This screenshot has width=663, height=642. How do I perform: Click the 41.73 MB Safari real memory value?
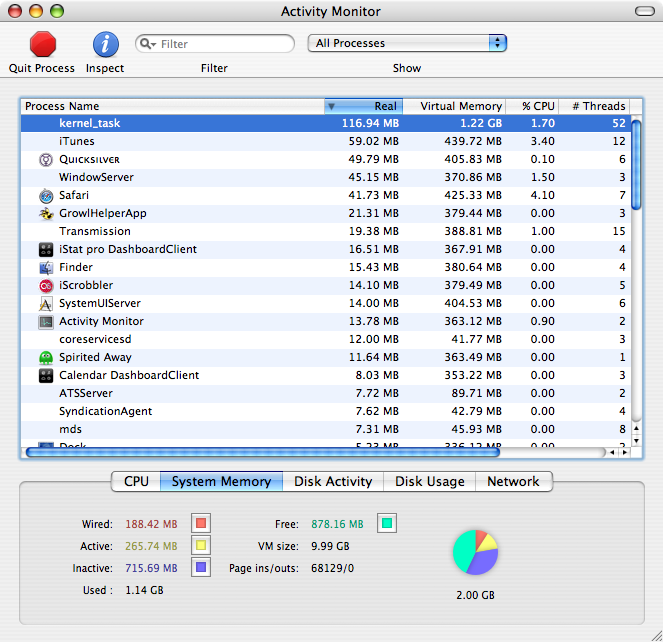coord(373,195)
